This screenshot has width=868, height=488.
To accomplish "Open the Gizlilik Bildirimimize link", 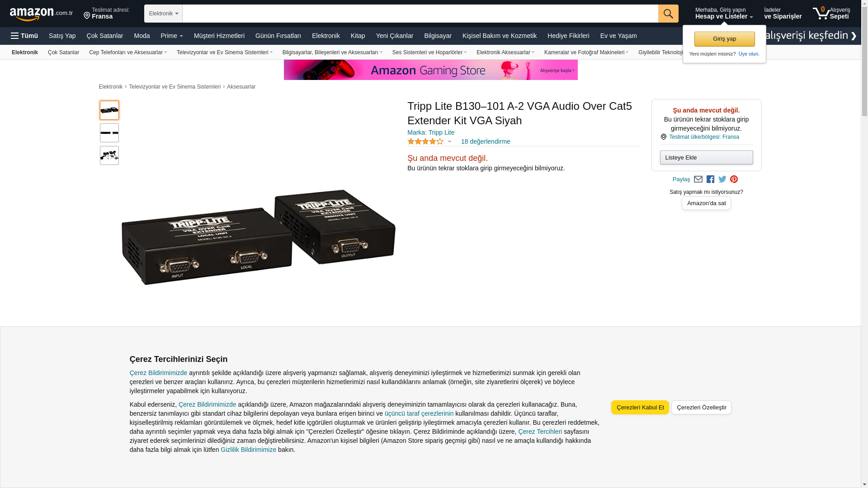I will (x=248, y=450).
